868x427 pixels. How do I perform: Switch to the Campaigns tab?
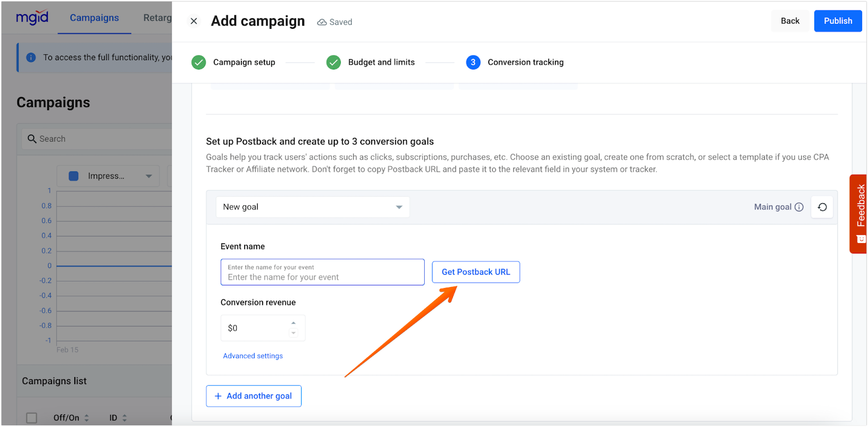point(94,18)
